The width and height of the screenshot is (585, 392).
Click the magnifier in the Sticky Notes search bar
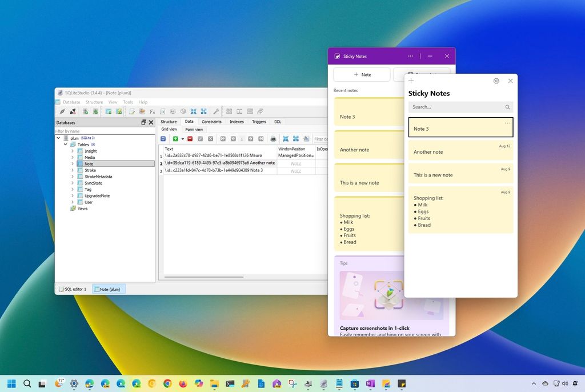coord(507,107)
